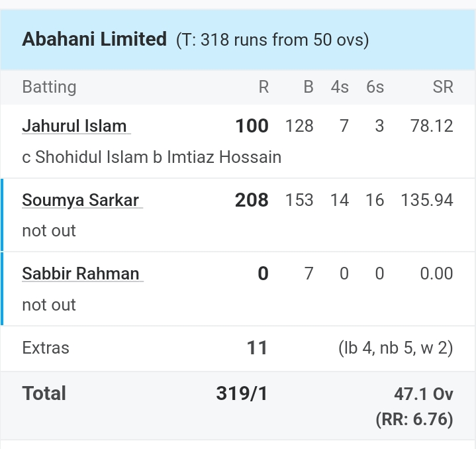Screen dimensions: 476x449
Task: Click the Extras row label
Action: pyautogui.click(x=46, y=348)
